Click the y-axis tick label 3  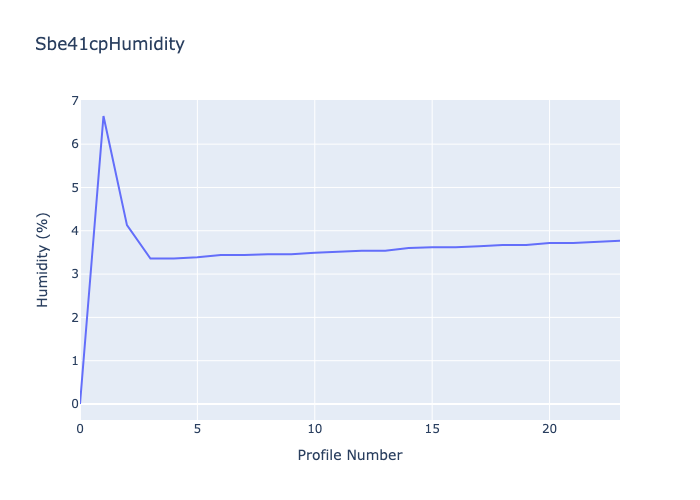[x=74, y=274]
